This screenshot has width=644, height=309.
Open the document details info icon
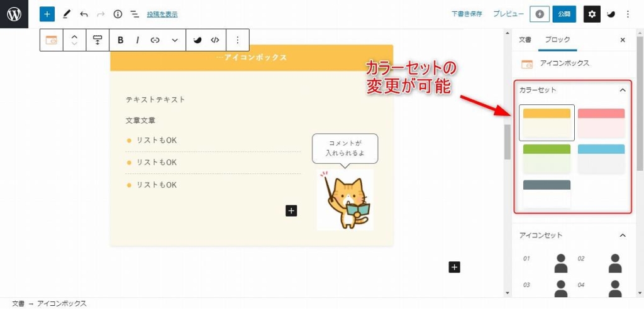pos(118,14)
